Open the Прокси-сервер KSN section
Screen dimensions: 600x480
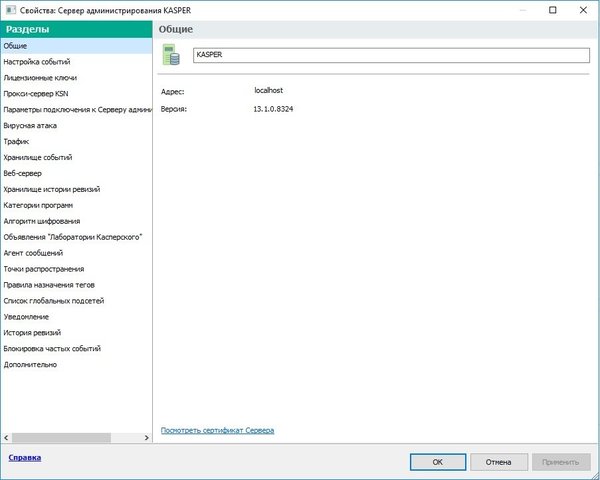coord(37,93)
